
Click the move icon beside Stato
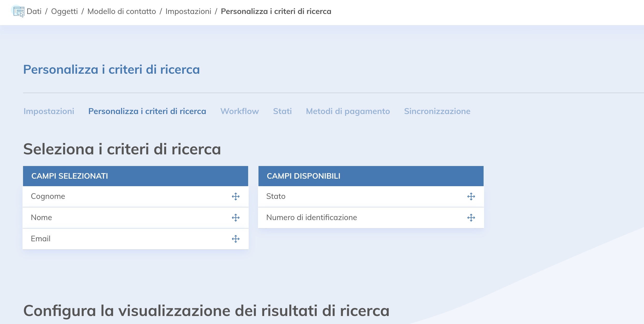pyautogui.click(x=471, y=197)
